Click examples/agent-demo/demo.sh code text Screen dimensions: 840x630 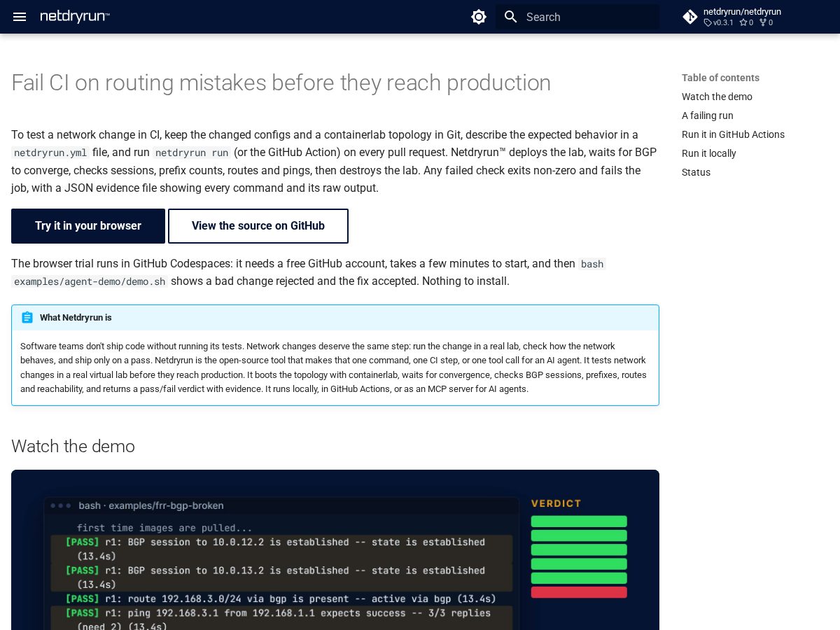[x=90, y=281]
